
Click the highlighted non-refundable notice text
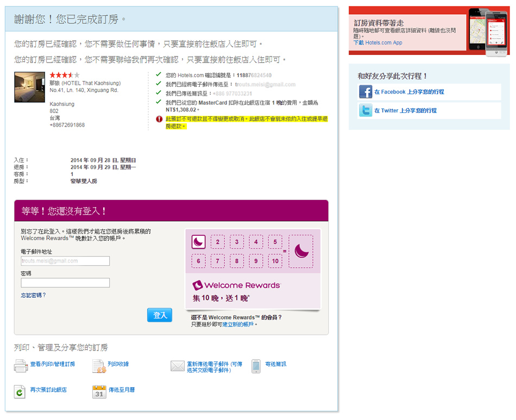tap(247, 122)
